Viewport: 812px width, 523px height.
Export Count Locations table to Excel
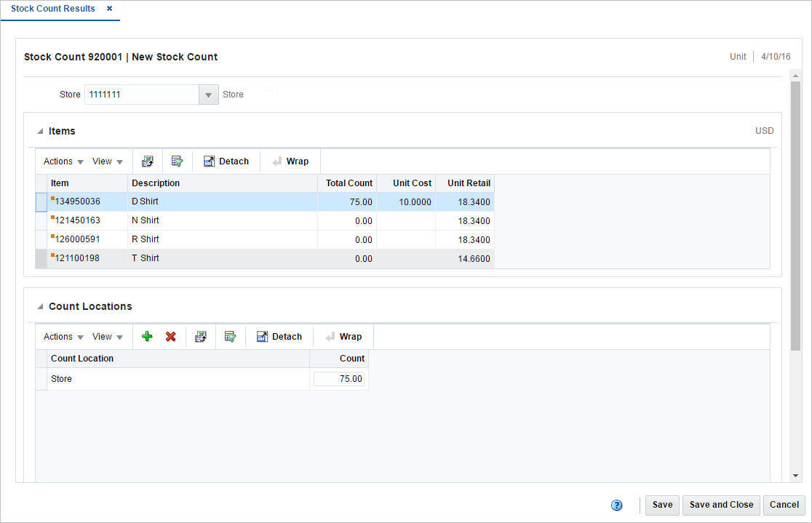201,336
